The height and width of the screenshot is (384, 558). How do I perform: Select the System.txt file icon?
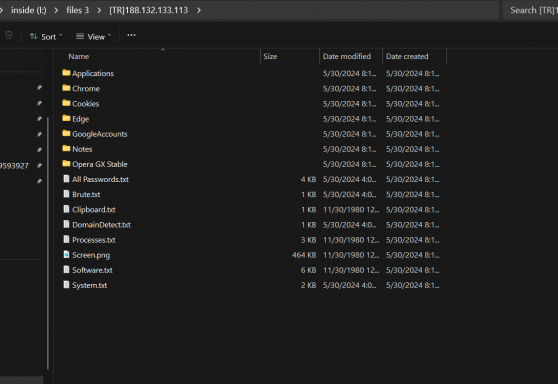pyautogui.click(x=66, y=285)
